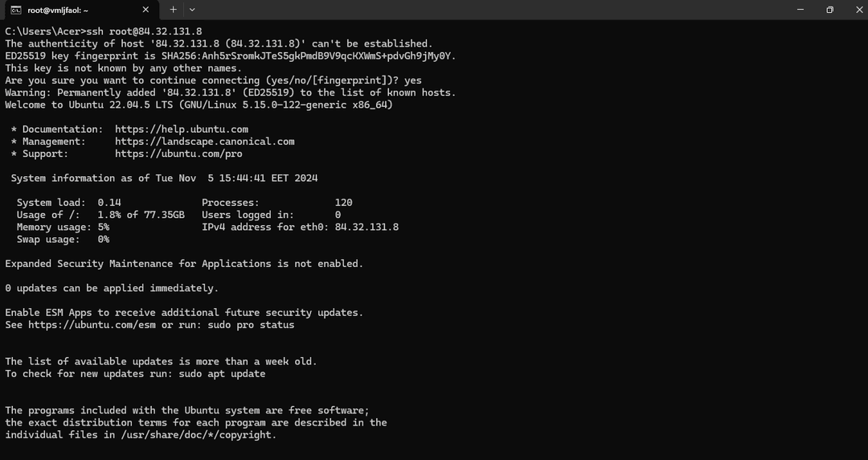Expand the new tab profile dropdown
Image resolution: width=868 pixels, height=460 pixels.
192,10
